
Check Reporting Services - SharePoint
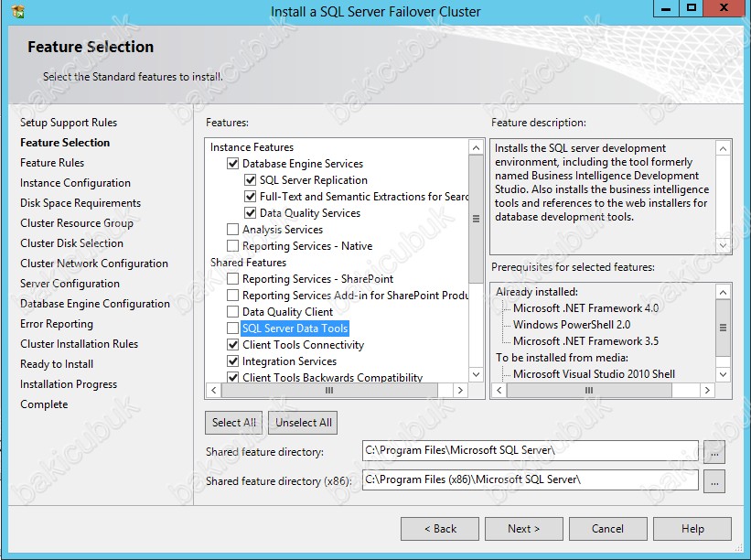pyautogui.click(x=232, y=279)
